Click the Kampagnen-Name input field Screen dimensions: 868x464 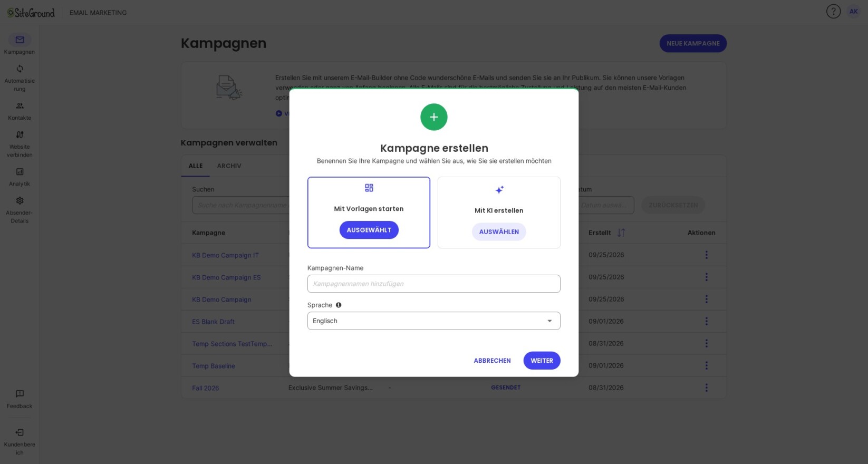(434, 284)
